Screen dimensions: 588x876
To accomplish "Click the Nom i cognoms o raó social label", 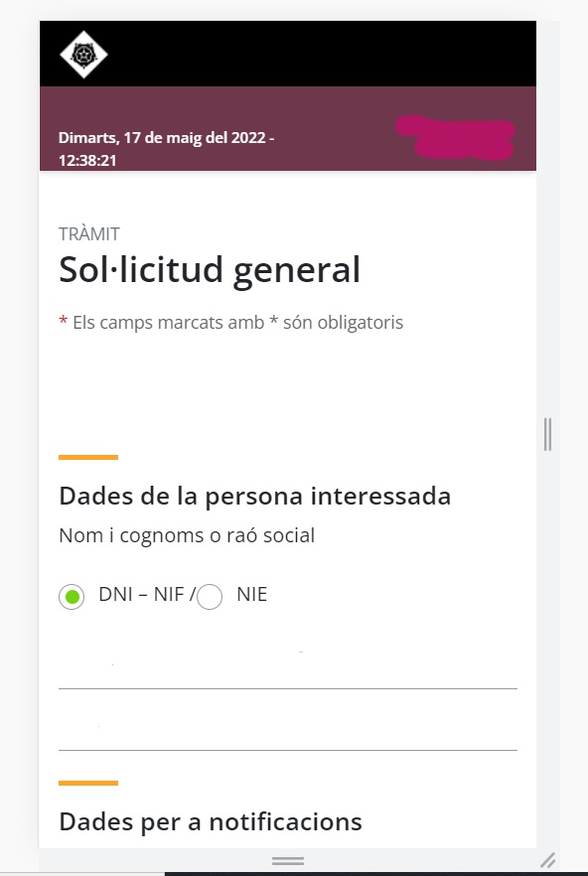I will pos(187,535).
